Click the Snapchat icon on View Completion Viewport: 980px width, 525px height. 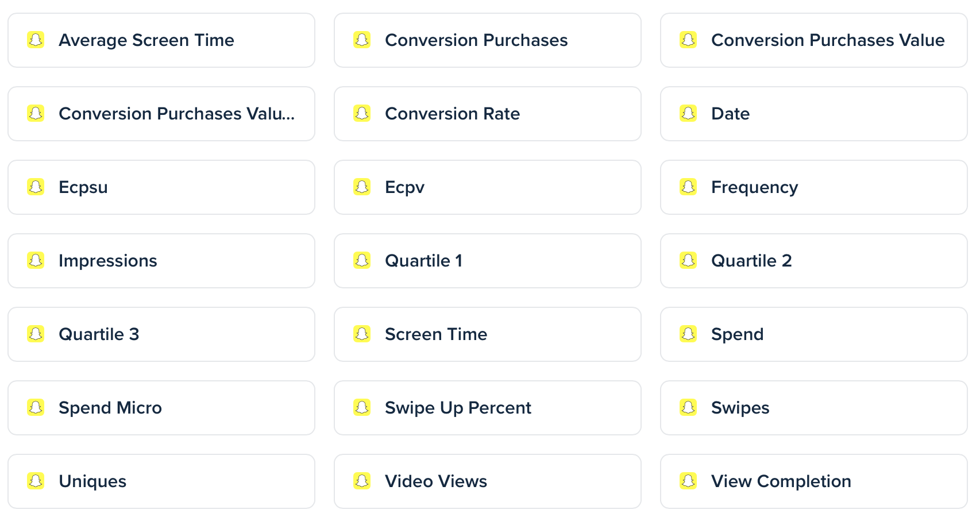pyautogui.click(x=688, y=481)
